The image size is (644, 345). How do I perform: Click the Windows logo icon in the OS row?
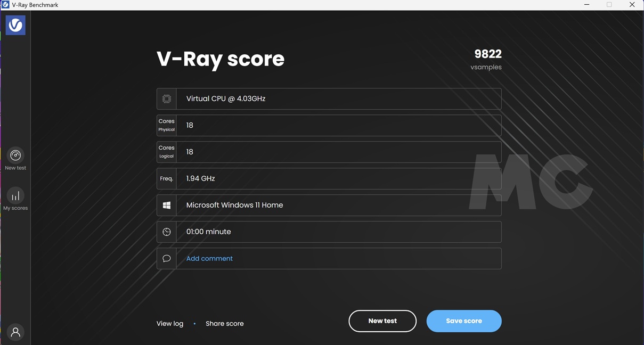(x=167, y=205)
